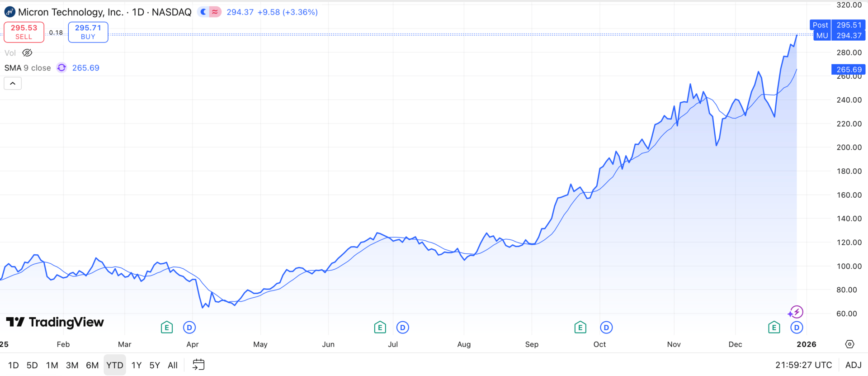This screenshot has width=868, height=376.
Task: Toggle the ADJ dividend adjustment button
Action: (x=854, y=365)
